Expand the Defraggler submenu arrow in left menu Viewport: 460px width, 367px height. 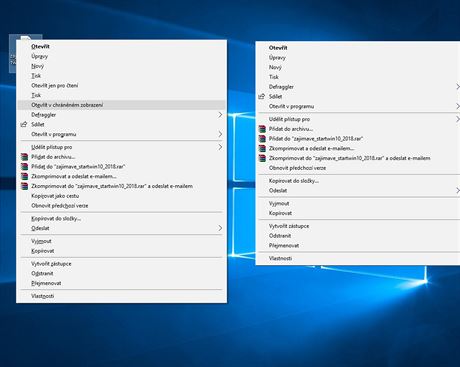[x=220, y=115]
